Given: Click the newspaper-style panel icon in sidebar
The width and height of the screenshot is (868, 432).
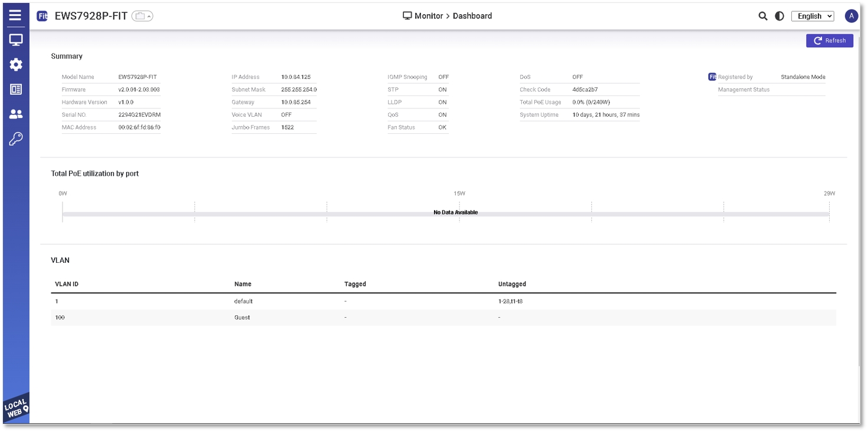Looking at the screenshot, I should click(16, 89).
